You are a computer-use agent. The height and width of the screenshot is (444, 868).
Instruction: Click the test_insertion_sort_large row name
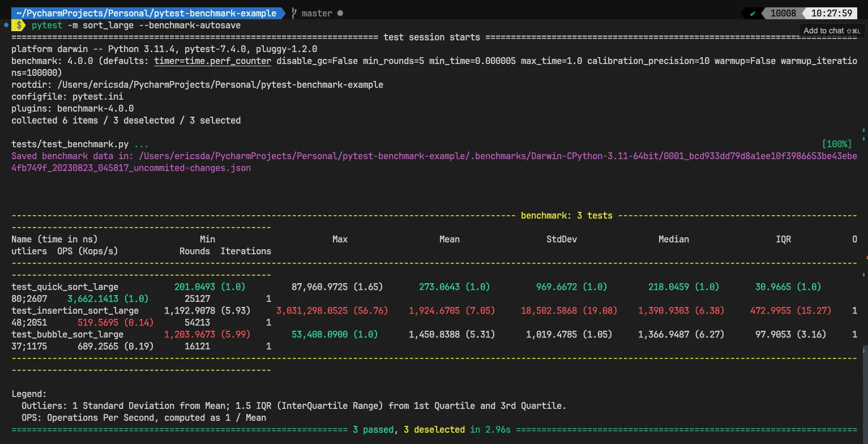click(75, 311)
